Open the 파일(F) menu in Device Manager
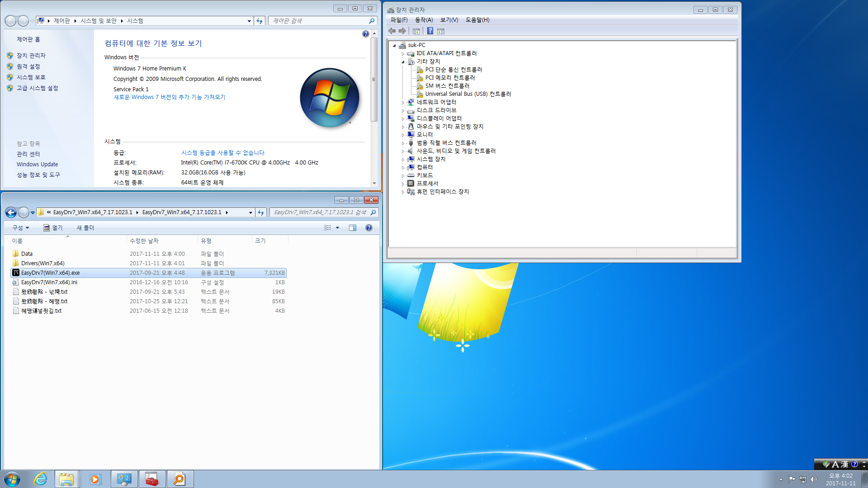The image size is (868, 488). [x=399, y=20]
